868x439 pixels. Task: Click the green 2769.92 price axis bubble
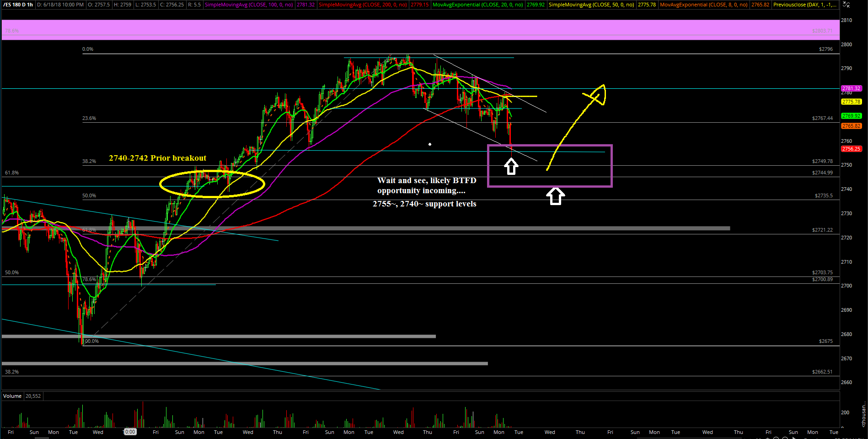851,116
